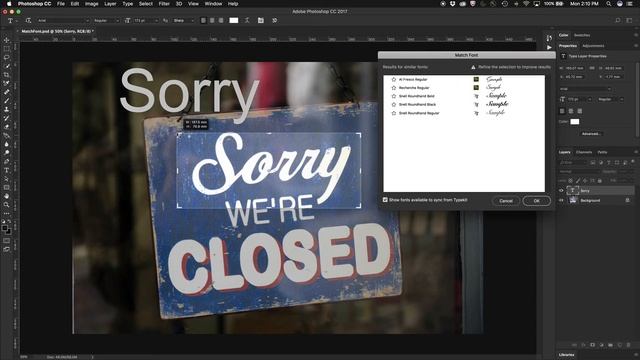The image size is (640, 360).
Task: Center text in options bar
Action: click(212, 20)
